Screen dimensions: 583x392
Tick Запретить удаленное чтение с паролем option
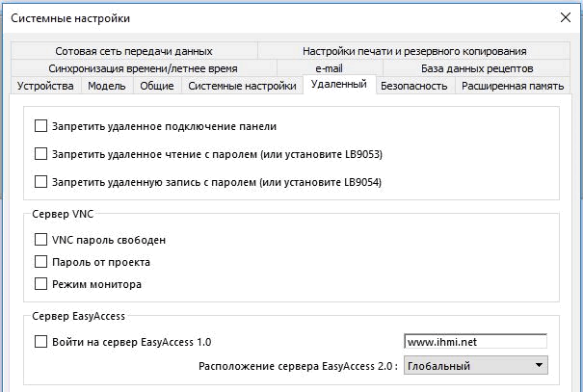click(40, 154)
